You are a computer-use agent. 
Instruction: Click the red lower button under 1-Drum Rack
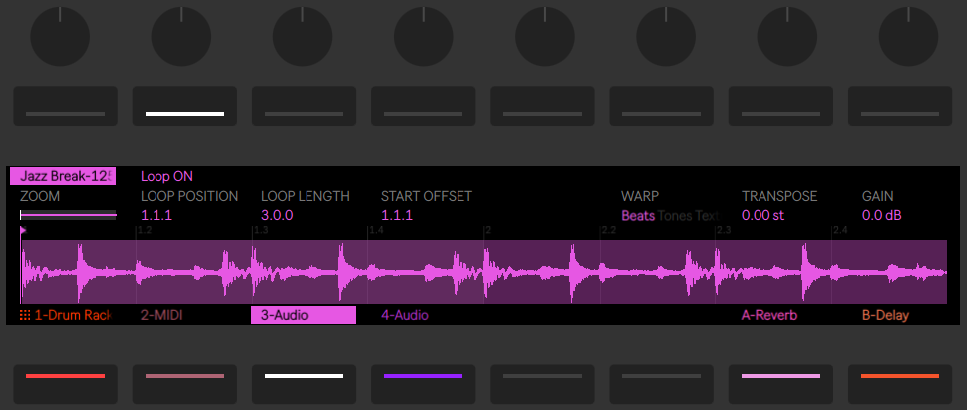coord(65,383)
